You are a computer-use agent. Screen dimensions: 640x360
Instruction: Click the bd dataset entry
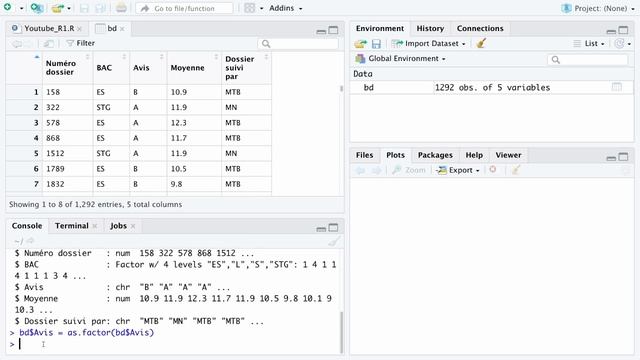491,87
